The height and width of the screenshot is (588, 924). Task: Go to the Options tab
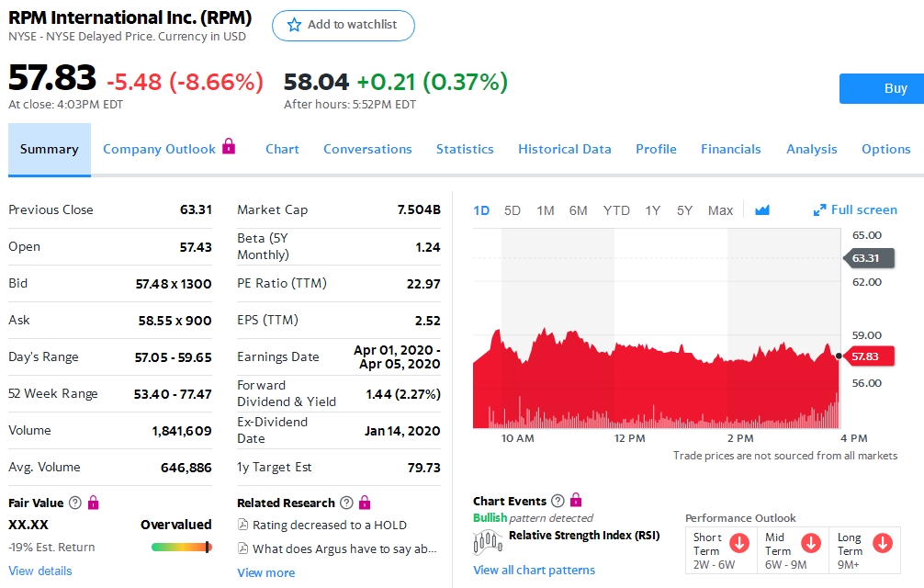click(885, 149)
